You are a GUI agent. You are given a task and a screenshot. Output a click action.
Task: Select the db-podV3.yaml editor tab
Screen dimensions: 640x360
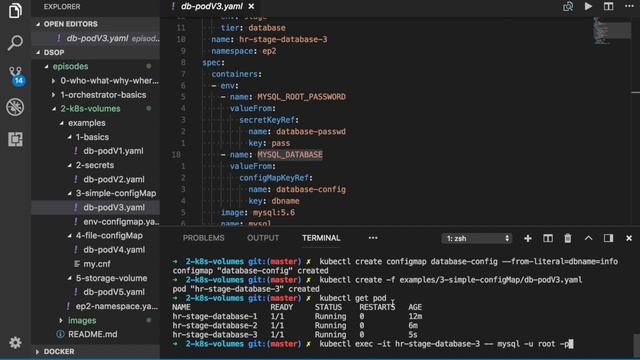(211, 7)
